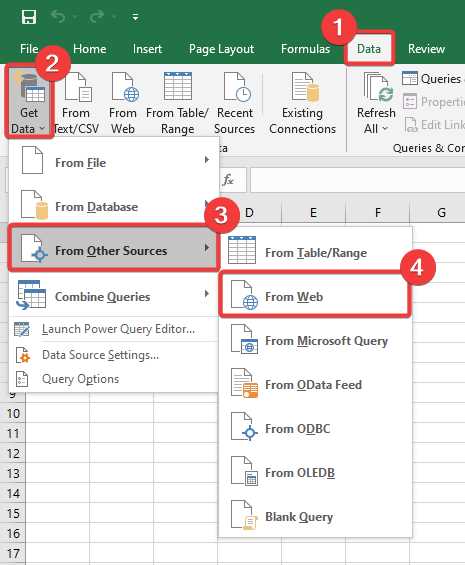Image resolution: width=465 pixels, height=565 pixels.
Task: Click the Undo arrow icon
Action: pos(58,16)
